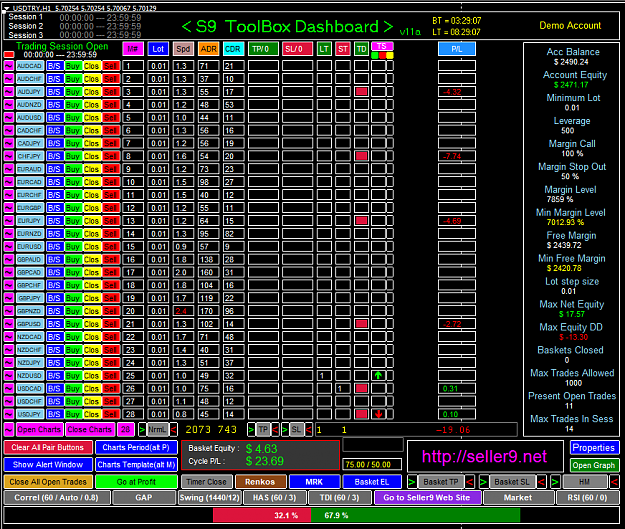This screenshot has height=529, width=625.
Task: Click Sell for the EURUSD pair
Action: (x=110, y=247)
